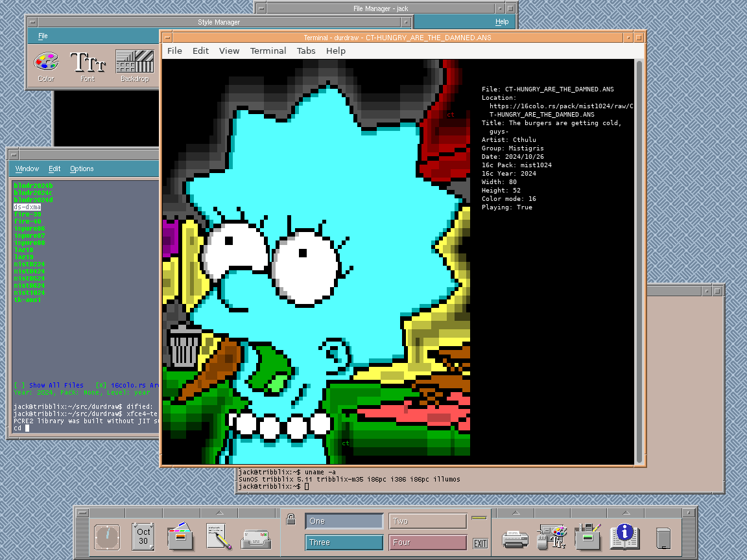
Task: Open the Trash can on the front panel
Action: pos(663,539)
